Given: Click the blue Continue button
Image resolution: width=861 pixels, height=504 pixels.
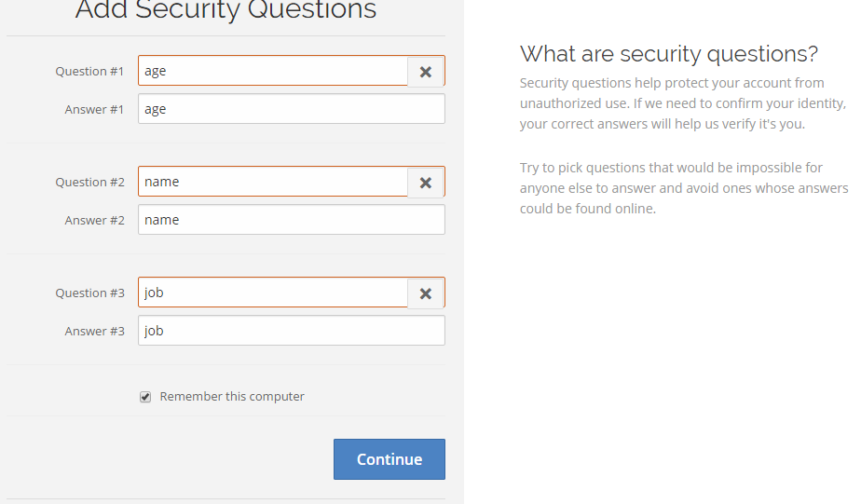Looking at the screenshot, I should [x=389, y=459].
